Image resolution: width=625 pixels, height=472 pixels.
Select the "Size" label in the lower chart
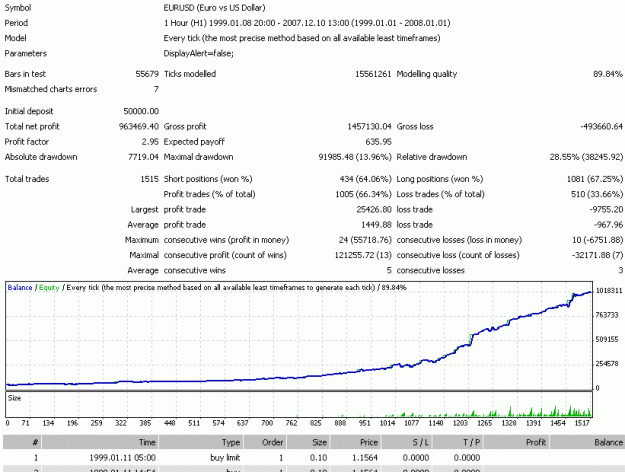point(14,398)
